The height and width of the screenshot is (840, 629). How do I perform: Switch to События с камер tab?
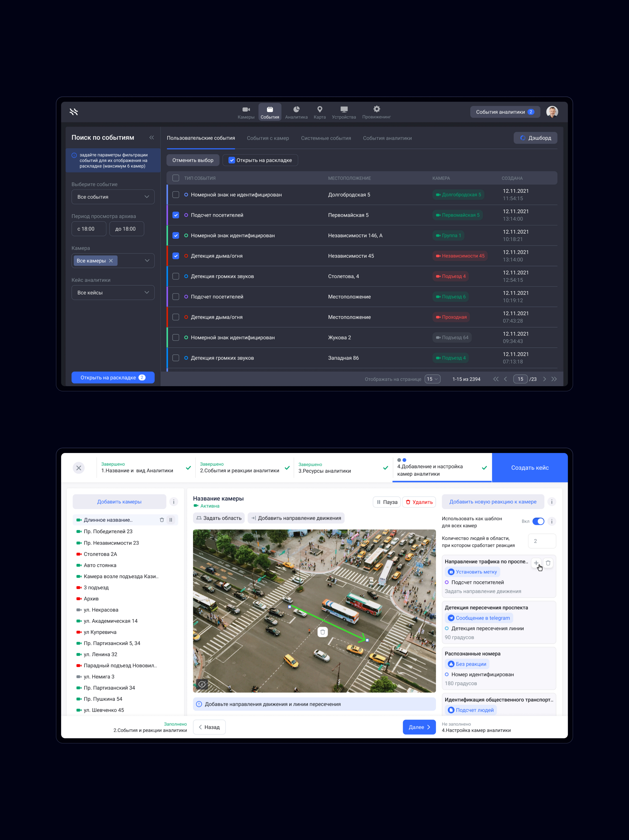coord(268,138)
